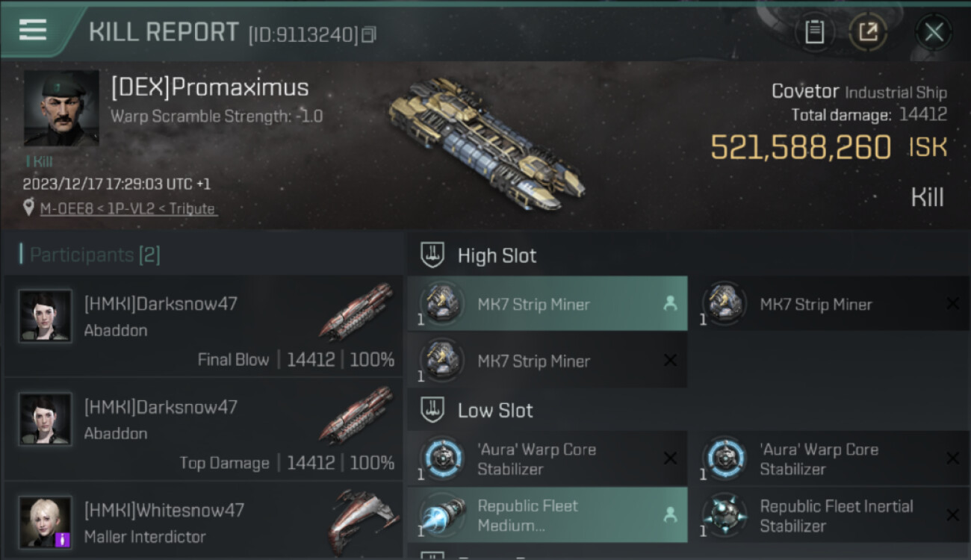Screen dimensions: 971x560
Task: Select first MK7 Strip Miner module
Action: [x=547, y=304]
